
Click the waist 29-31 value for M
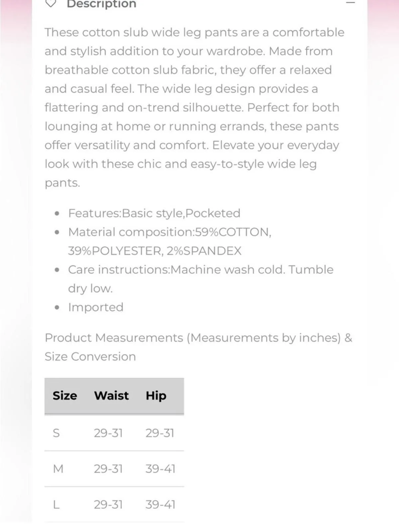pos(108,469)
